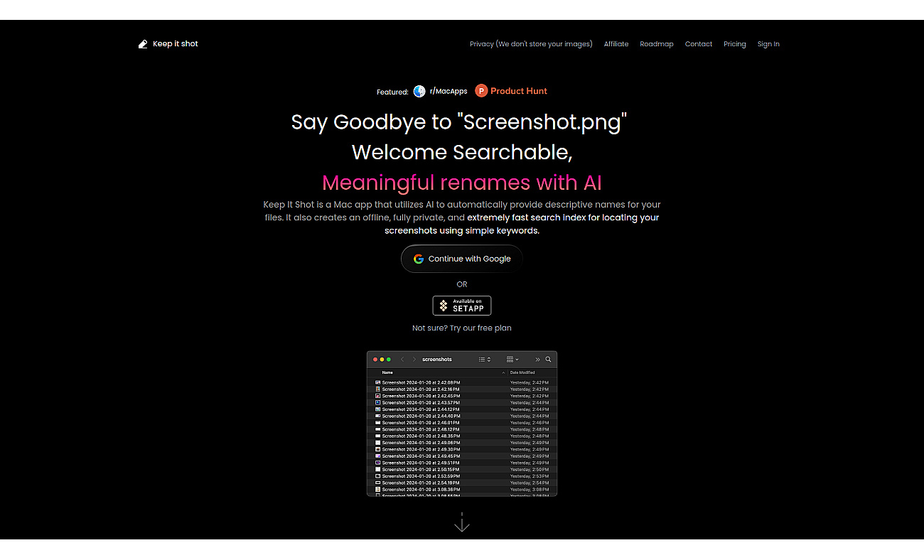924x560 pixels.
Task: Click the Date Modified column header
Action: pos(522,372)
